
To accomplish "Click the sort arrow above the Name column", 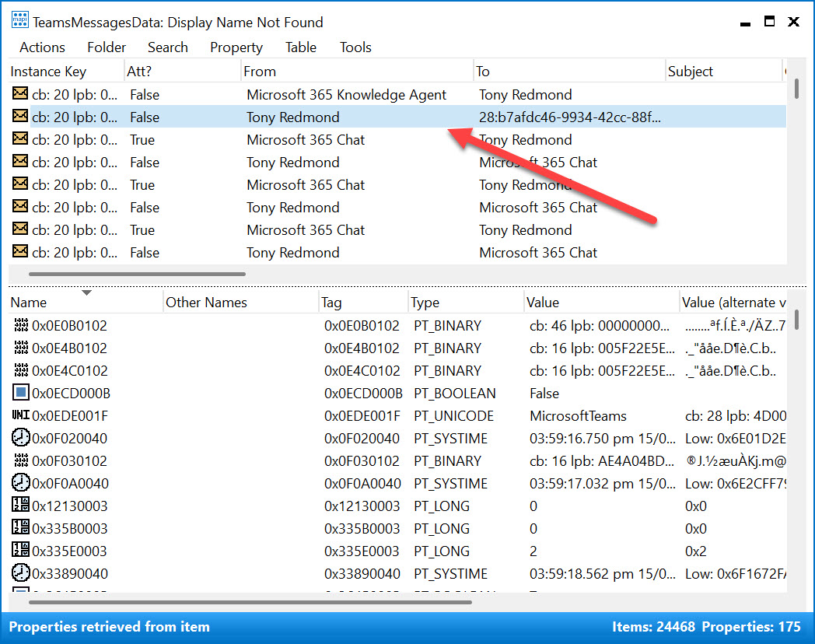I will [86, 293].
